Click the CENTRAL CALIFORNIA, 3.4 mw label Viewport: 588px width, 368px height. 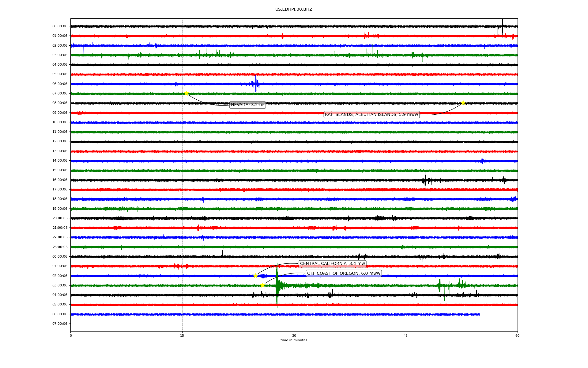332,264
